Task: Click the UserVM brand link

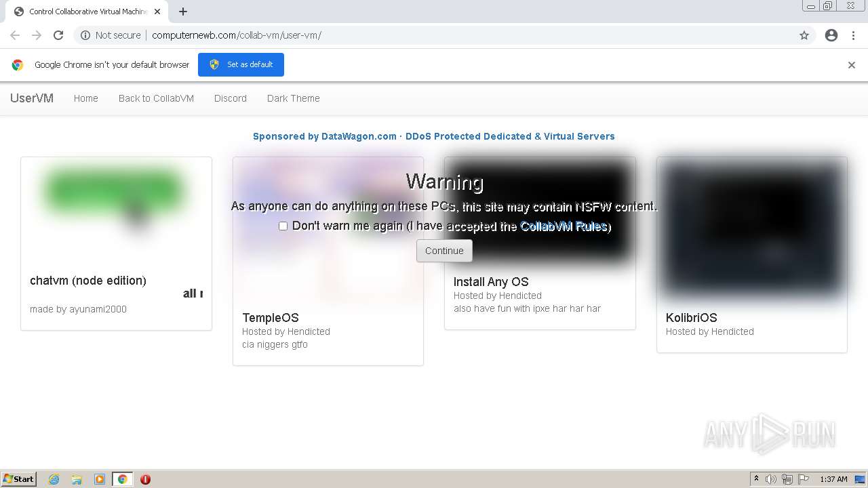Action: (x=32, y=98)
